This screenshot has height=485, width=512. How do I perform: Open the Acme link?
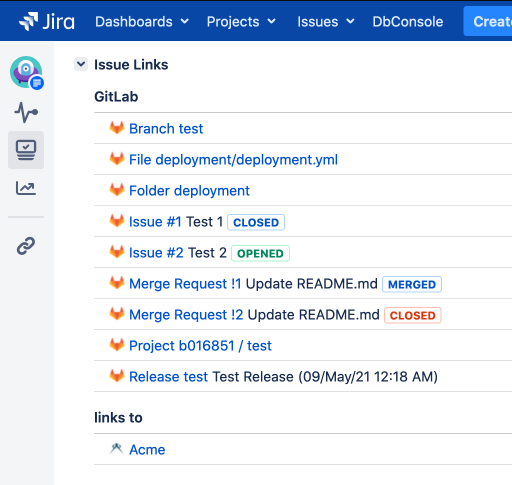coord(147,450)
